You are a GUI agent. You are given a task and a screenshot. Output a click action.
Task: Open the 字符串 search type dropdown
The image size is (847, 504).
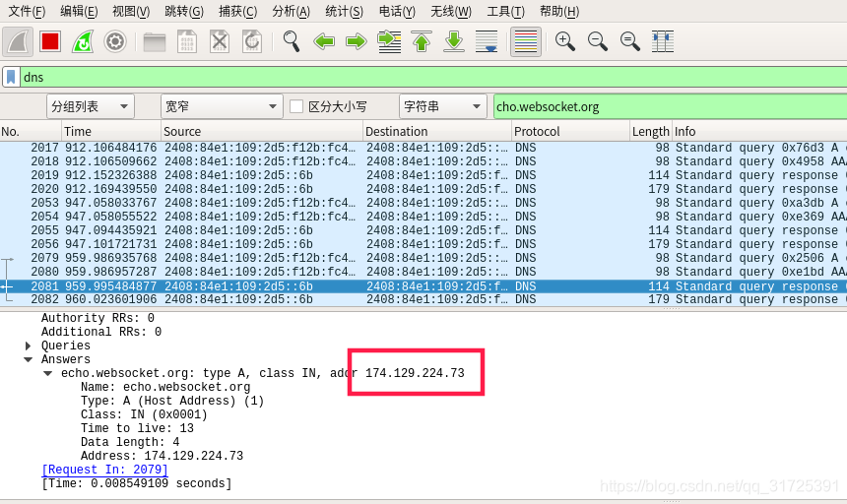coord(443,106)
